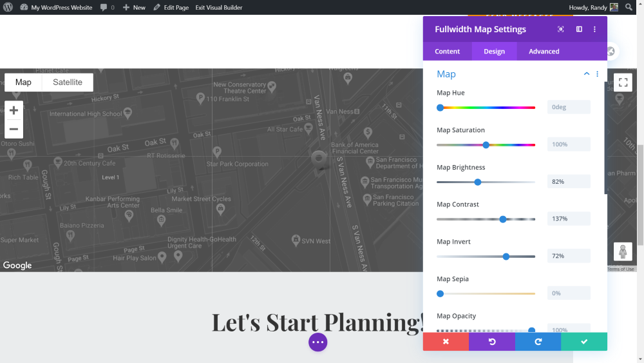
Task: Edit Map Invert 72% field
Action: pos(569,256)
